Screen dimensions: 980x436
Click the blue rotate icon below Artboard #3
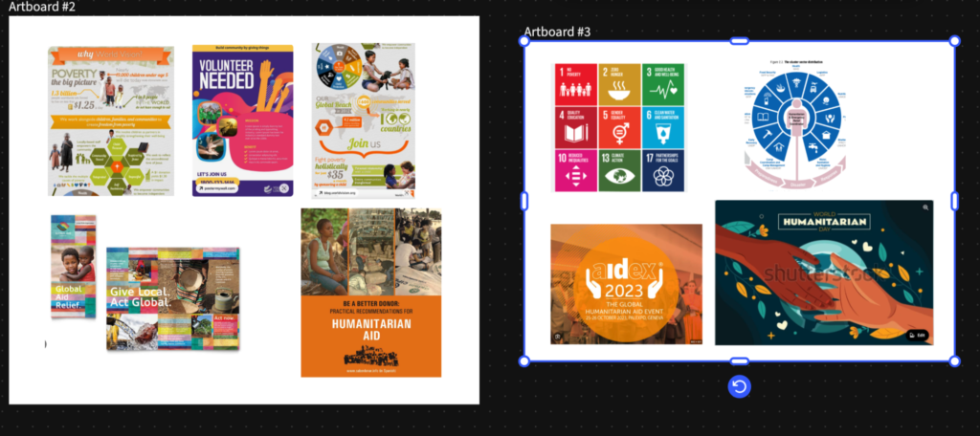click(x=739, y=386)
